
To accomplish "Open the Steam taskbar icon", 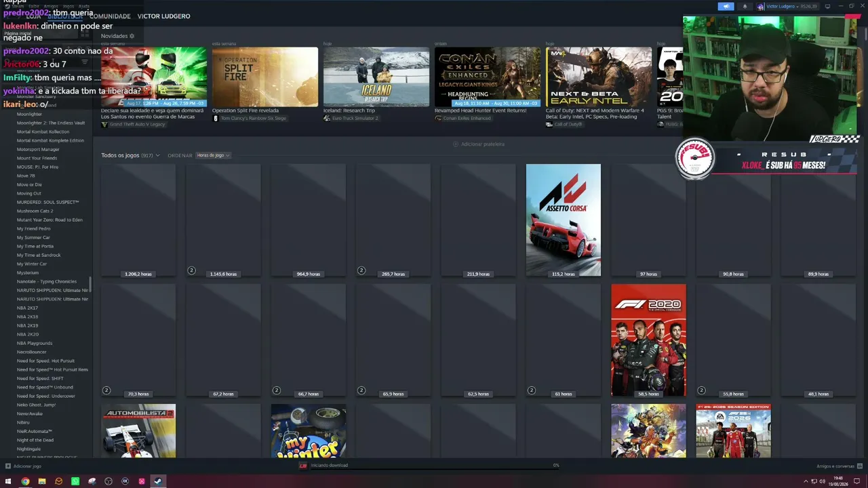I will click(158, 481).
